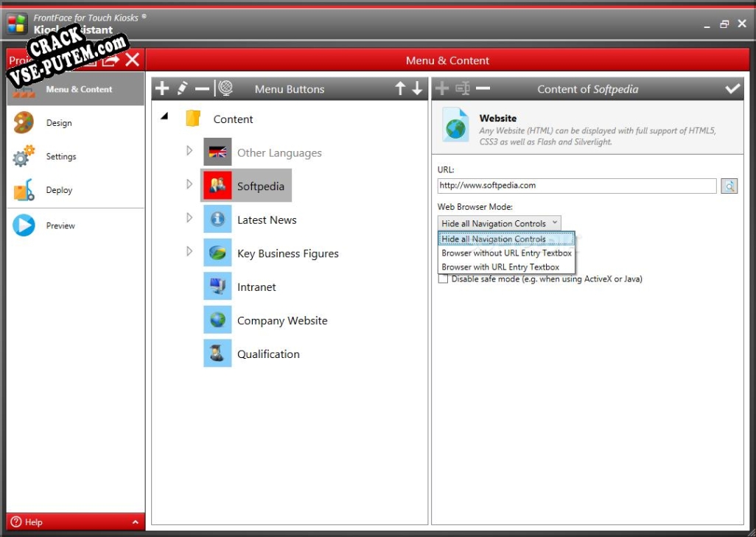Click the URL browse magnifier icon

coord(729,186)
